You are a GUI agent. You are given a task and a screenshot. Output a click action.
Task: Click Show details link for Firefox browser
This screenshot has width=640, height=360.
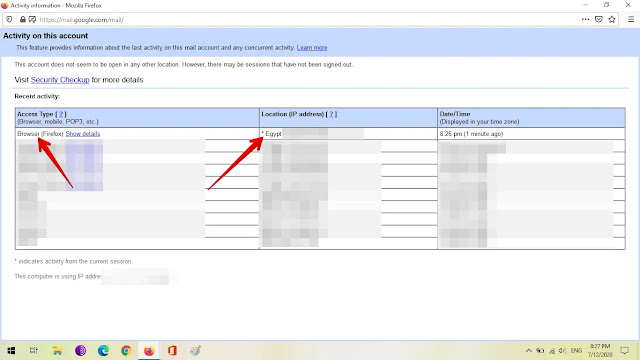(x=83, y=134)
